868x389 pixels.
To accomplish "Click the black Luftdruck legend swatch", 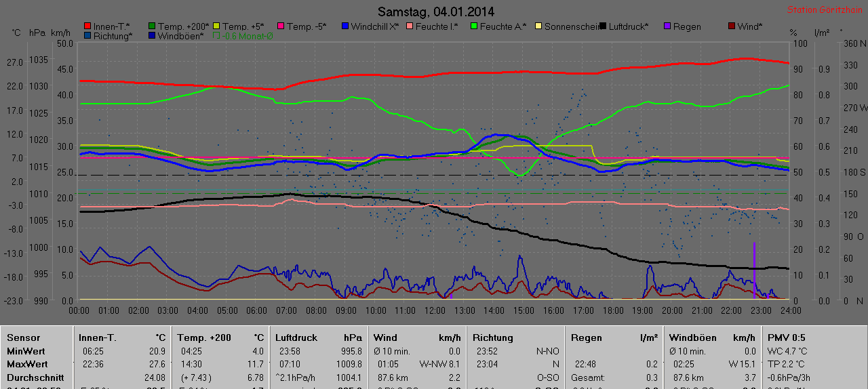I will (602, 26).
